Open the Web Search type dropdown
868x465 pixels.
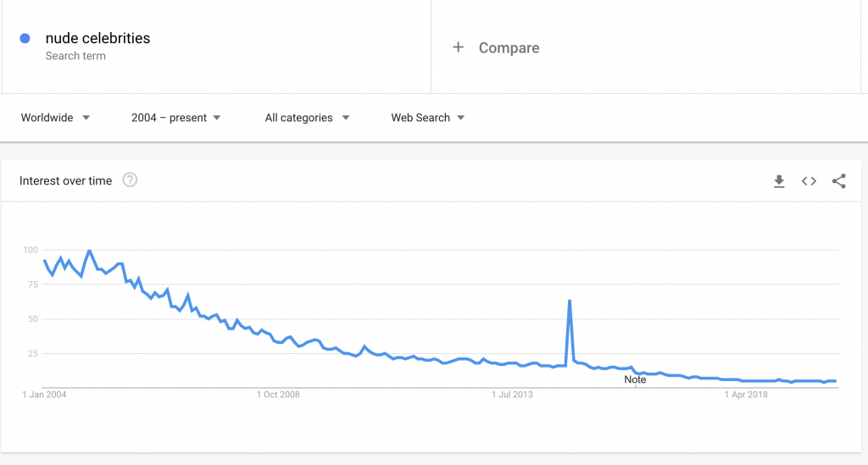tap(428, 118)
